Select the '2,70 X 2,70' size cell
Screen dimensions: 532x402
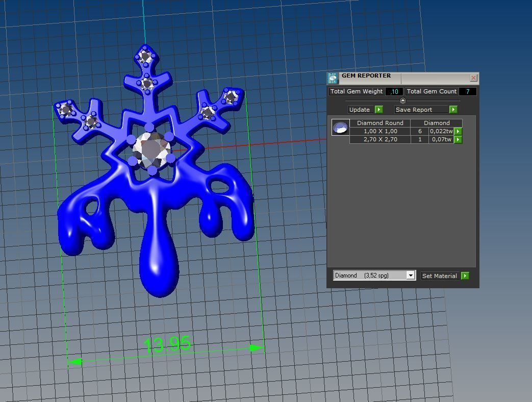pyautogui.click(x=380, y=139)
